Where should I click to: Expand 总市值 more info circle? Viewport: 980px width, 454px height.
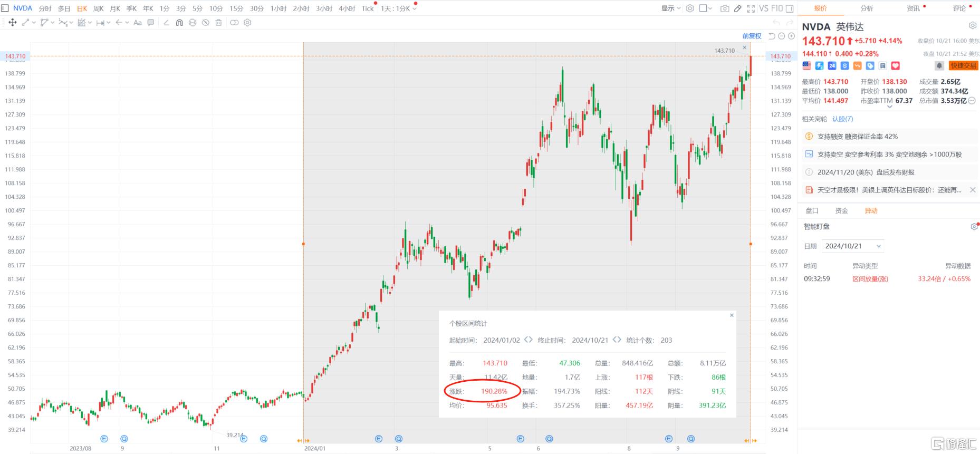pos(972,101)
